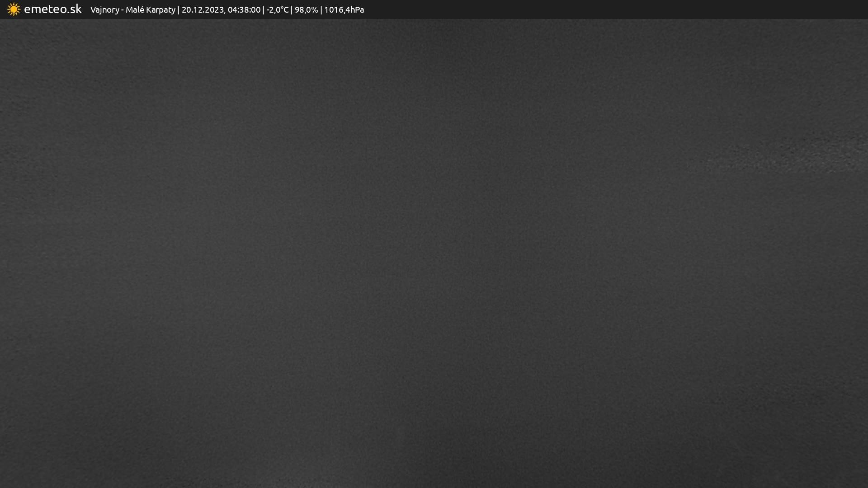
Task: Click the comma after the date
Action: pos(225,13)
